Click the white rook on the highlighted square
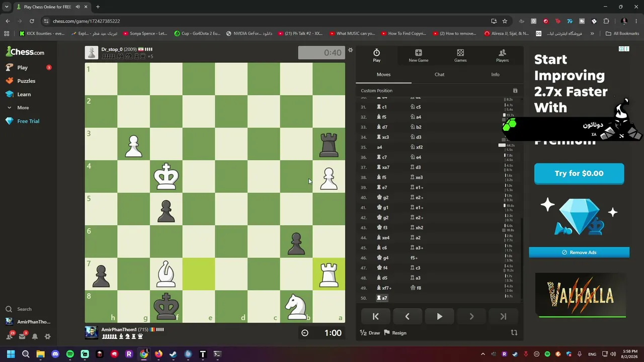The image size is (644, 362). pyautogui.click(x=329, y=274)
